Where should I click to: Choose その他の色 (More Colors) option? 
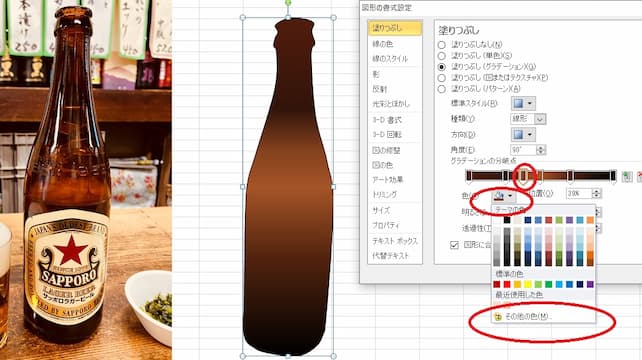(544, 316)
